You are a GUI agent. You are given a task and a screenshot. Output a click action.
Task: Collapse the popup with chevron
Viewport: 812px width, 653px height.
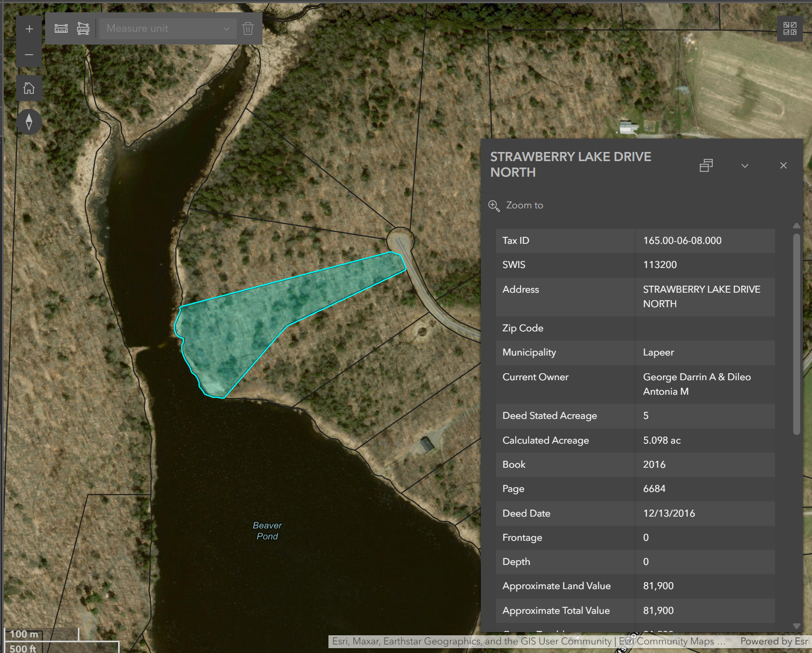pyautogui.click(x=745, y=165)
